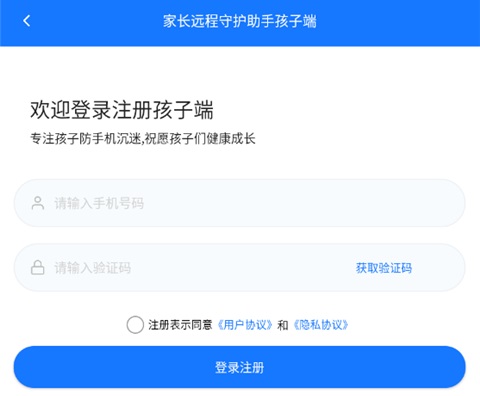Tick the agreement circle checkbox
The image size is (480, 396).
click(135, 324)
